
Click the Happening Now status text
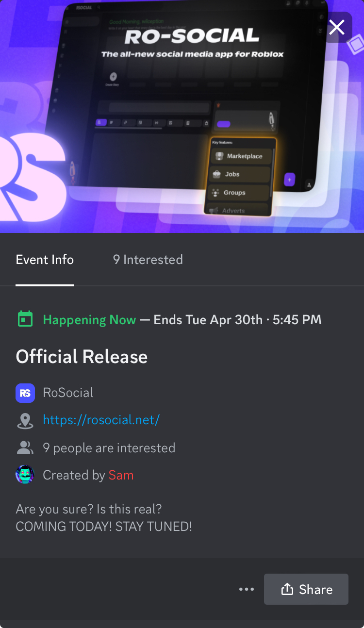[x=89, y=320]
